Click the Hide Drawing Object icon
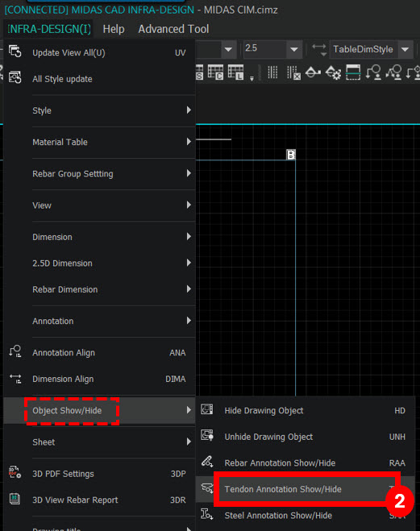 [x=207, y=409]
